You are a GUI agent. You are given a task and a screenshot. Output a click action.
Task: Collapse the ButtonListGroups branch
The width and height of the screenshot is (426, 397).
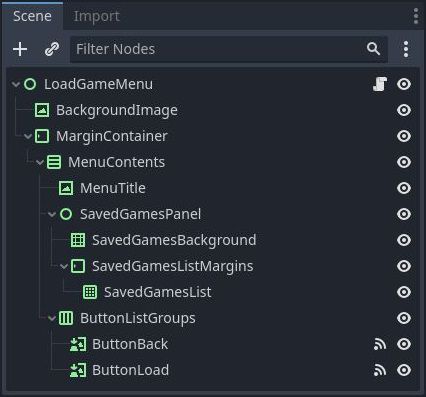click(x=52, y=318)
